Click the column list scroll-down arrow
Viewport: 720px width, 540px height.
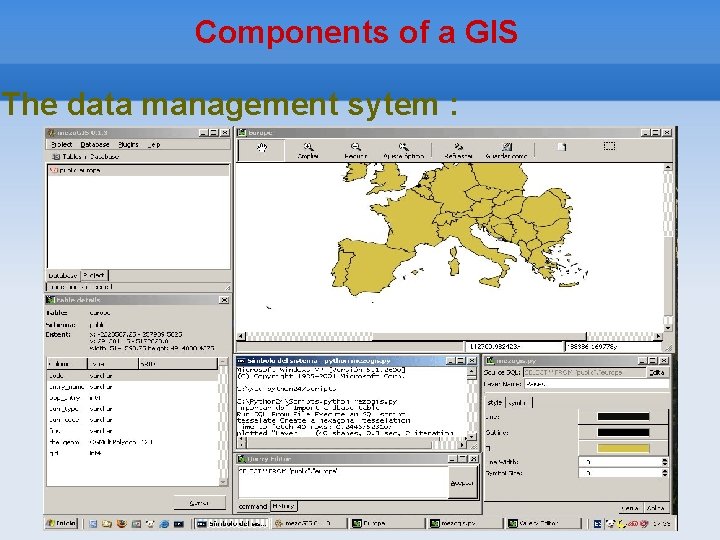pyautogui.click(x=223, y=482)
